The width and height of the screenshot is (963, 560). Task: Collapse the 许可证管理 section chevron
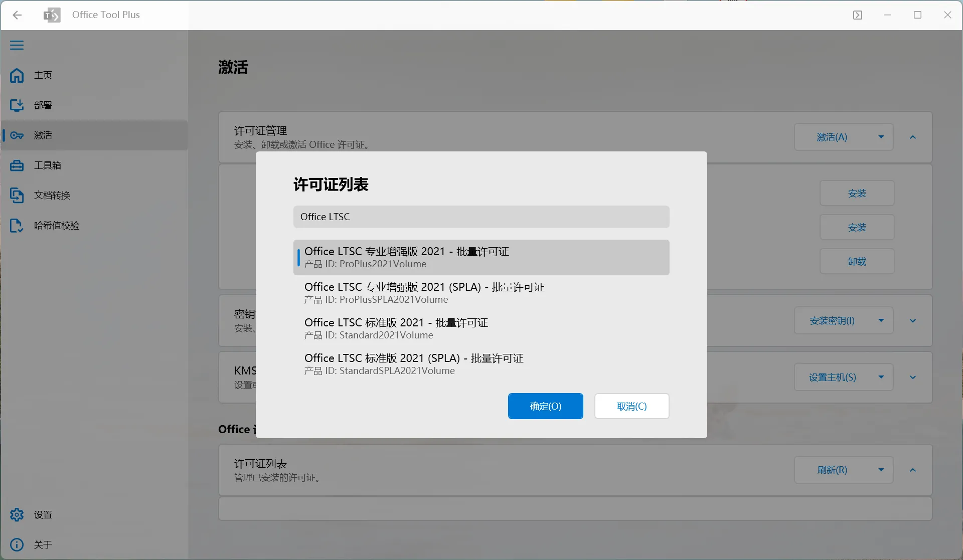click(x=913, y=136)
